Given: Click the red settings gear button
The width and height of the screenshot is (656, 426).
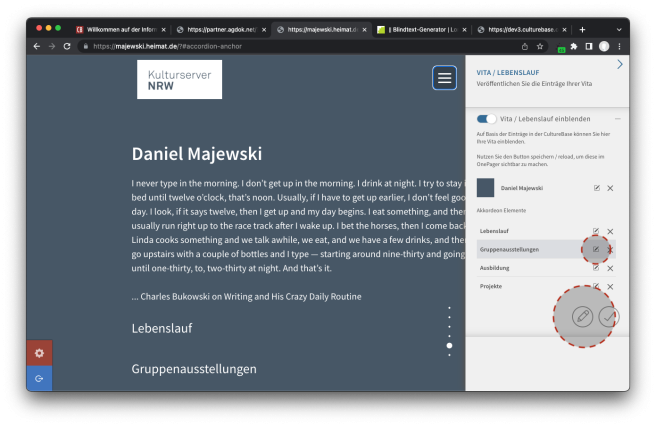Looking at the screenshot, I should pyautogui.click(x=39, y=353).
